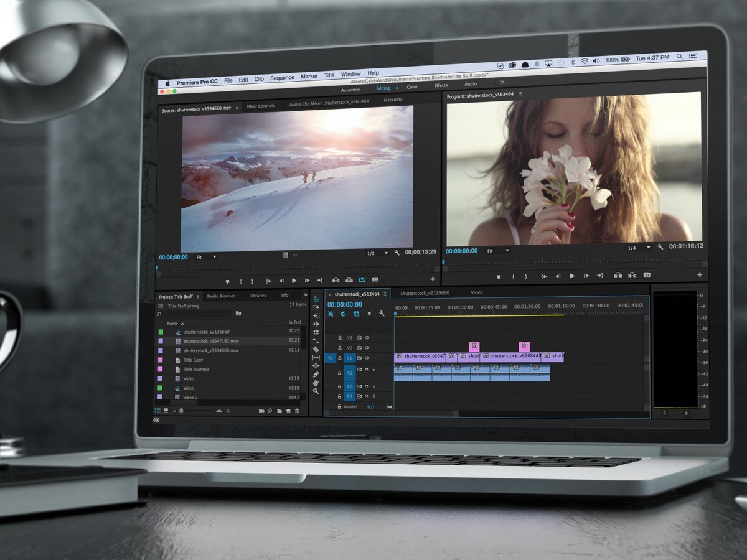This screenshot has height=560, width=747.
Task: Select the Title Example item in project list
Action: pyautogui.click(x=196, y=369)
